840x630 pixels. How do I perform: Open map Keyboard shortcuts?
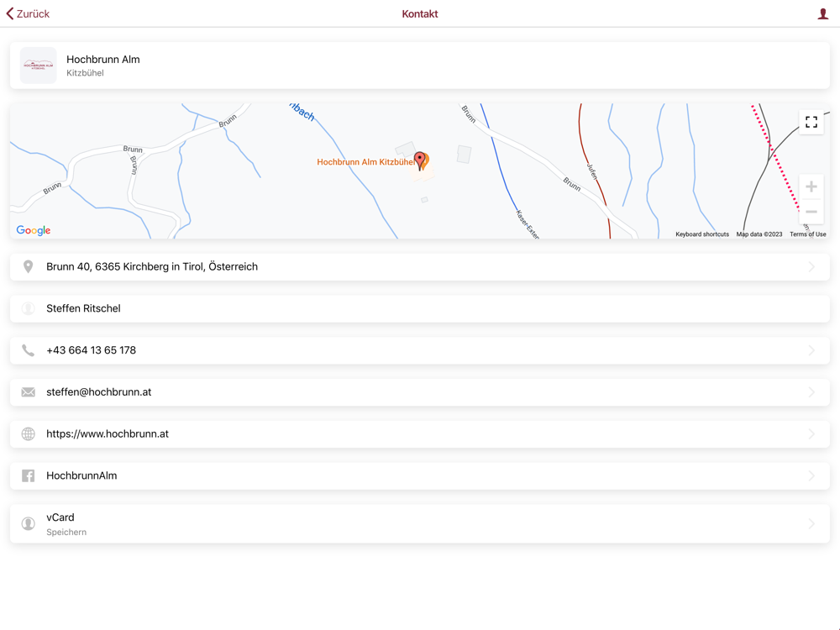[701, 234]
